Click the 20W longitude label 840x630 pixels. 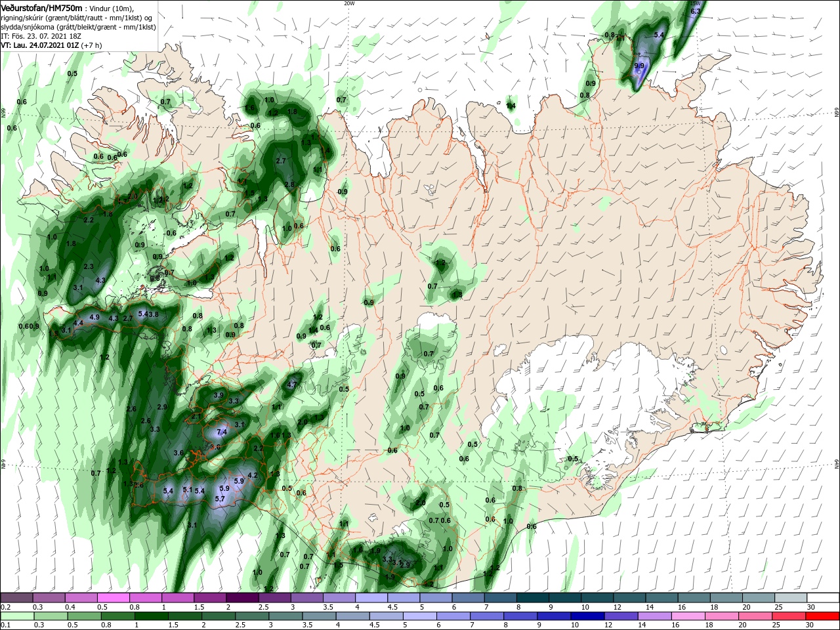[350, 3]
